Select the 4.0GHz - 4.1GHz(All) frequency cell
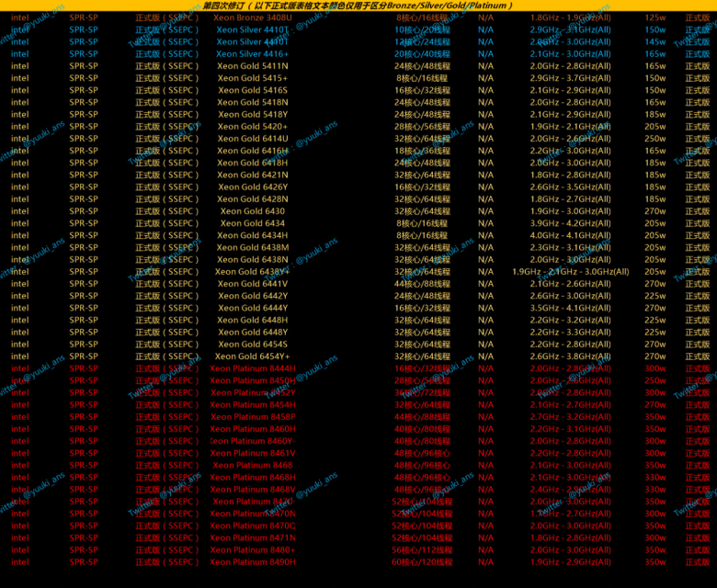This screenshot has height=588, width=717. [x=570, y=235]
